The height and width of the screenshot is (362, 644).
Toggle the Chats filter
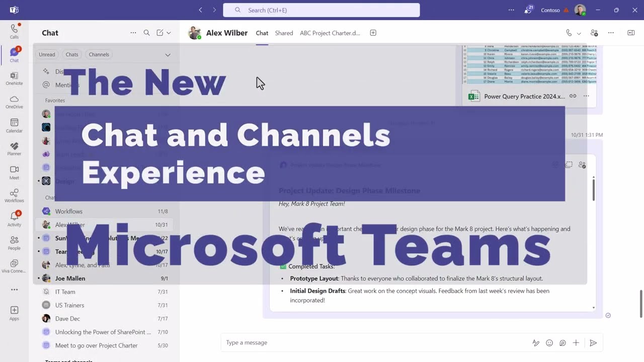pos(72,54)
